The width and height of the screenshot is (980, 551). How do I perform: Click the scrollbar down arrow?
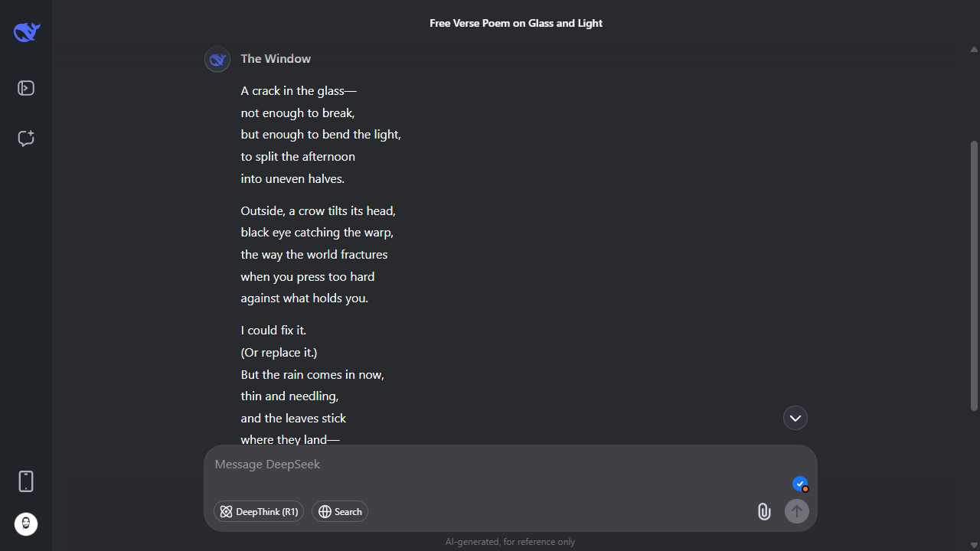tap(974, 545)
